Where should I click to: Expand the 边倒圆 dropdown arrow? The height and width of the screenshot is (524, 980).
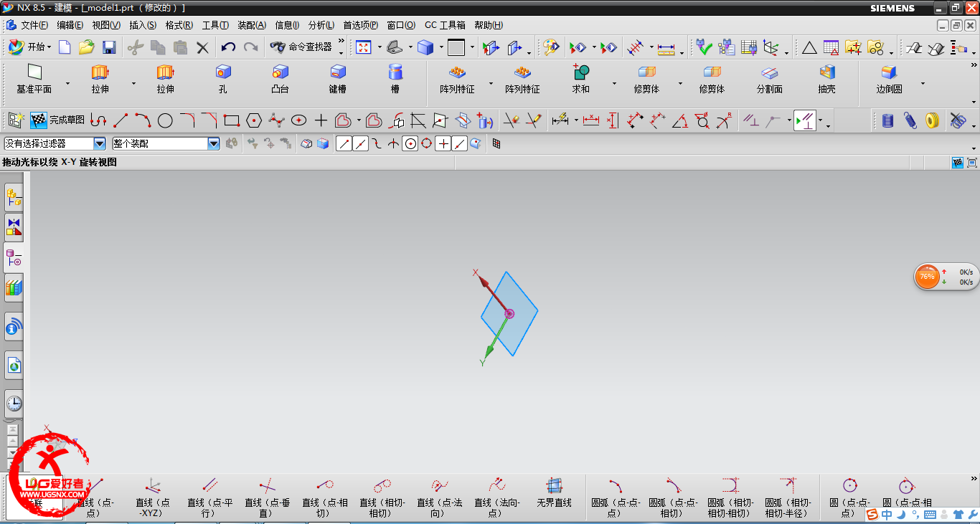coord(923,84)
